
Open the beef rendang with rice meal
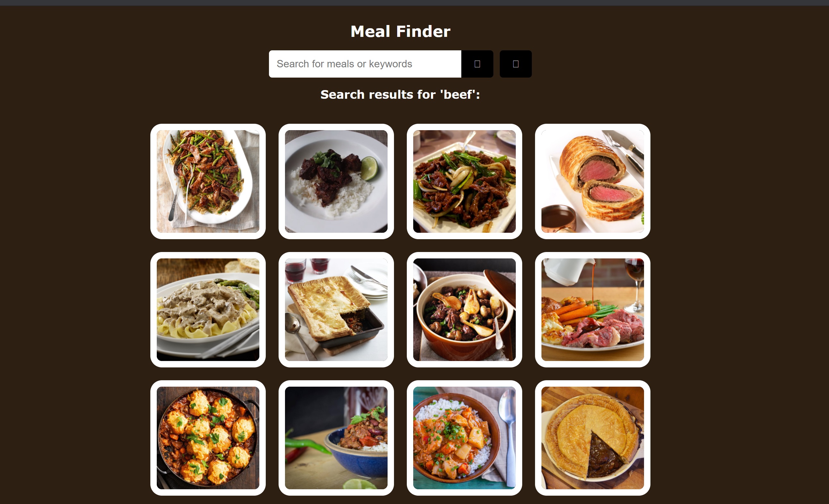pos(336,181)
